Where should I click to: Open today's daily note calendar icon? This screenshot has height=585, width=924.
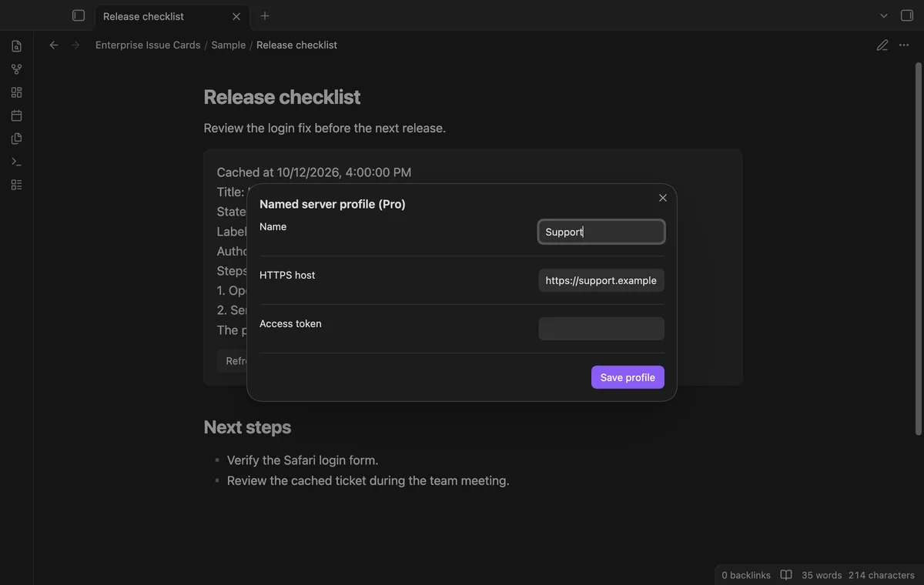(16, 115)
